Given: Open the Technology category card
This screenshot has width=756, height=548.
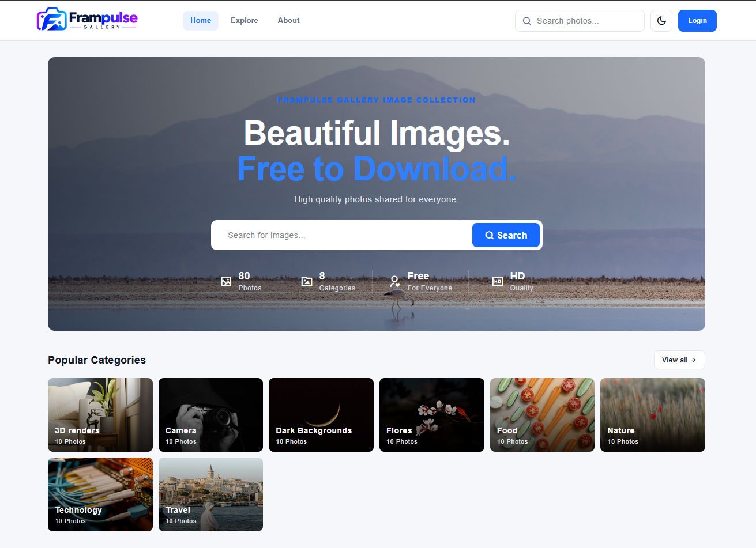Looking at the screenshot, I should tap(100, 494).
